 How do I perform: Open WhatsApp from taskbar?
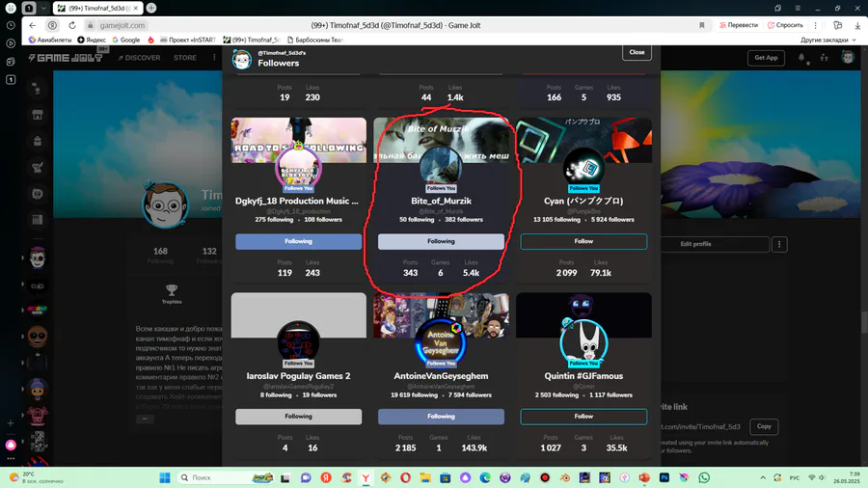[704, 477]
